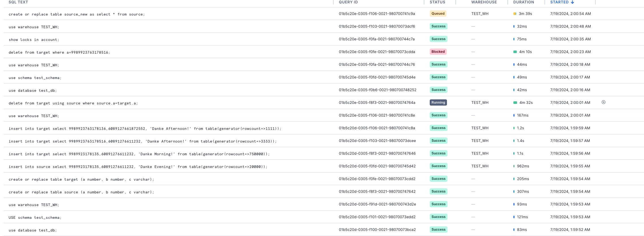
Task: Select the 'use database test_db;' row started 2:00:16 AM
Action: point(324,90)
